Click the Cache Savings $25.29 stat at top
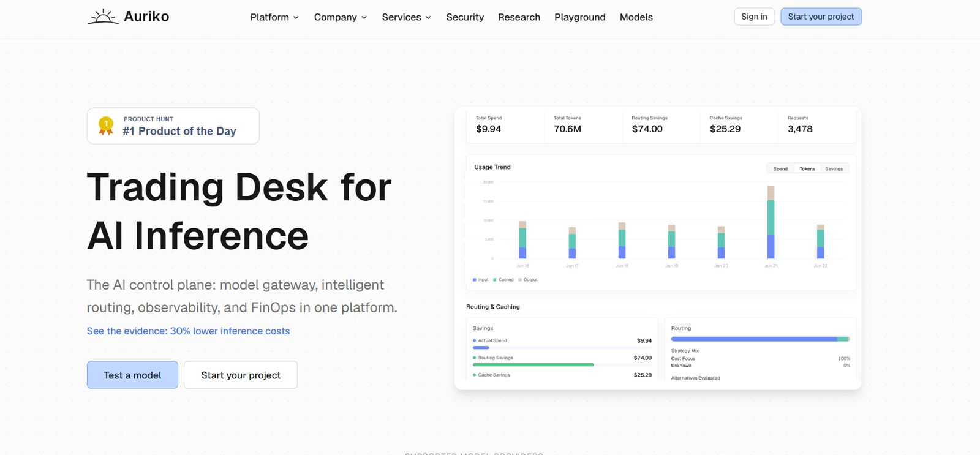 point(725,129)
